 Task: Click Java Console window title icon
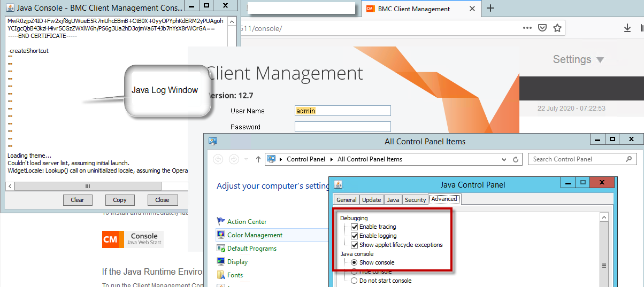(x=10, y=8)
